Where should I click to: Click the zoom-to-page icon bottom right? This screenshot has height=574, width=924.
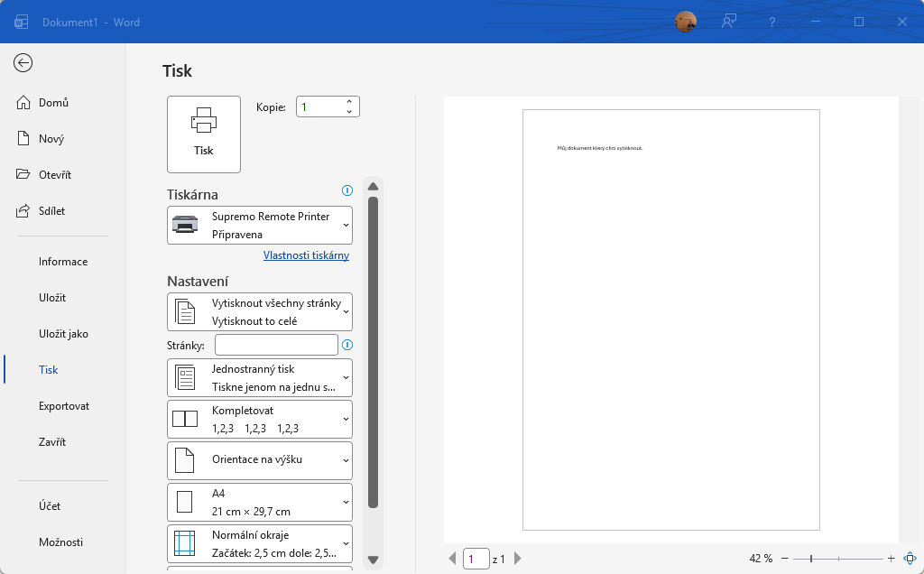click(909, 558)
